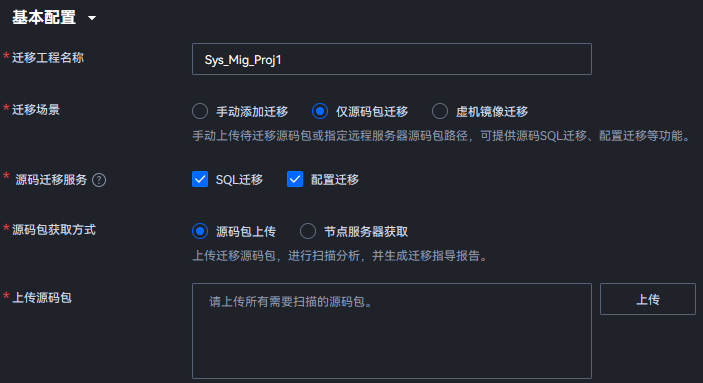The width and height of the screenshot is (703, 383).
Task: Choose the 虚机镜像迁移 radio option
Action: [440, 111]
